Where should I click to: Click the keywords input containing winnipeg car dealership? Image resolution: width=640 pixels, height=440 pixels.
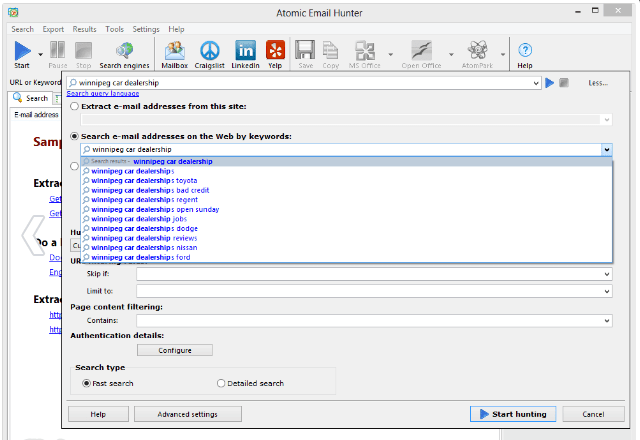[341, 149]
